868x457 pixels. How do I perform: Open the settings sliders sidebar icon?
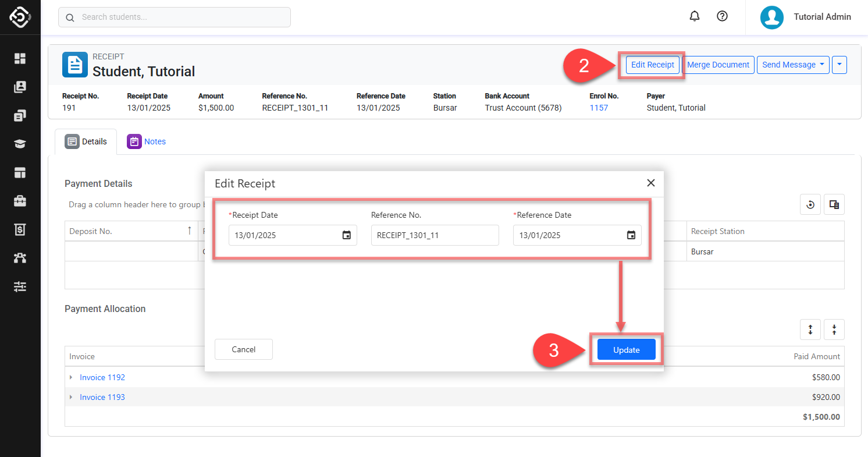pos(20,286)
